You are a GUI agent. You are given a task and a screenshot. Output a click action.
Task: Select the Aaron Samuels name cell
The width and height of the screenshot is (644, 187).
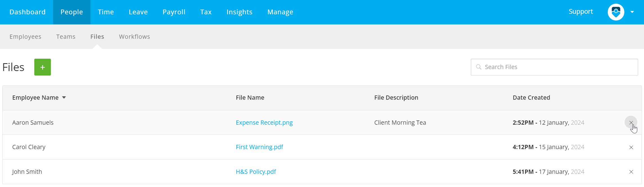coord(33,122)
